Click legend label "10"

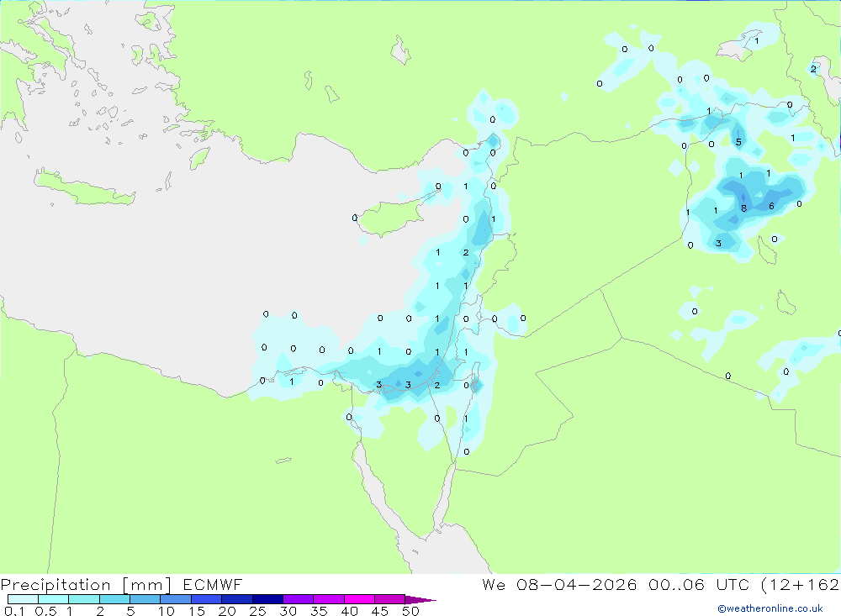click(167, 611)
